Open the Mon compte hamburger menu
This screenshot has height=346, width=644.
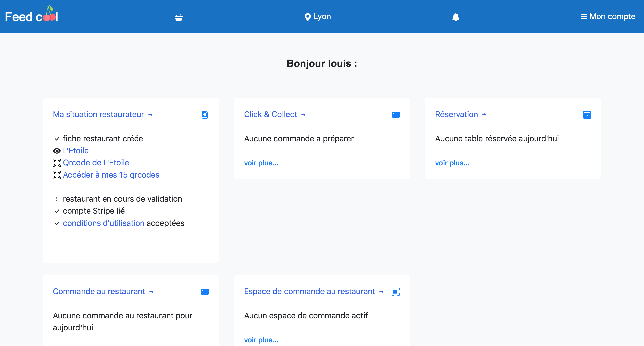(x=584, y=17)
